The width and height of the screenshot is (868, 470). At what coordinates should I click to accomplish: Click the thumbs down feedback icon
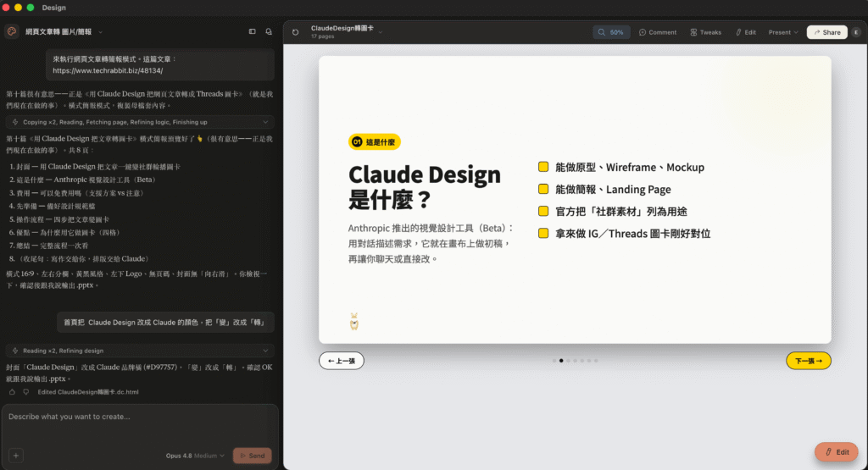26,391
